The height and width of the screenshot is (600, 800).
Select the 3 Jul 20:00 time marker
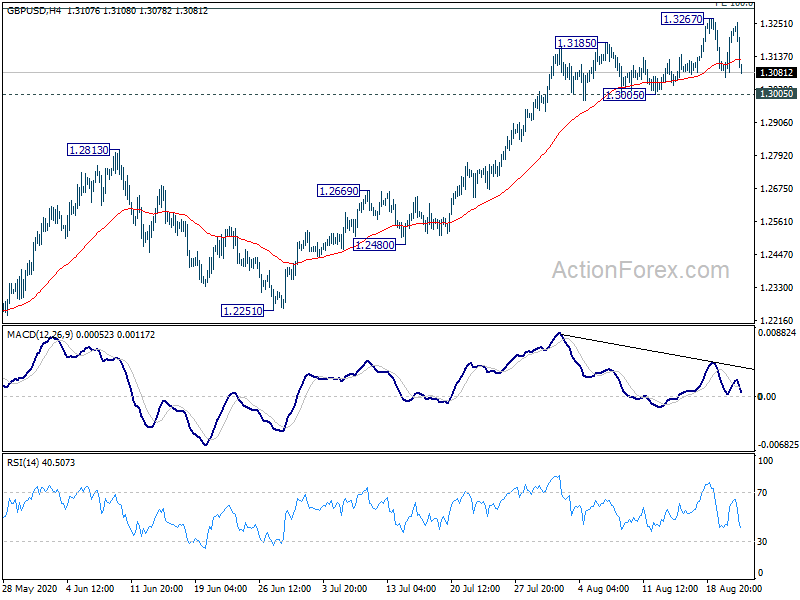point(345,589)
